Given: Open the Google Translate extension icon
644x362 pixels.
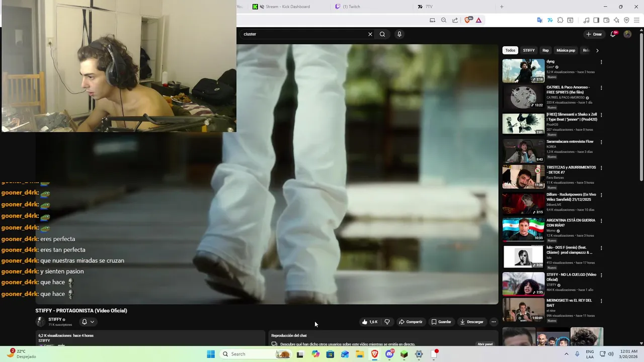Looking at the screenshot, I should [x=540, y=20].
